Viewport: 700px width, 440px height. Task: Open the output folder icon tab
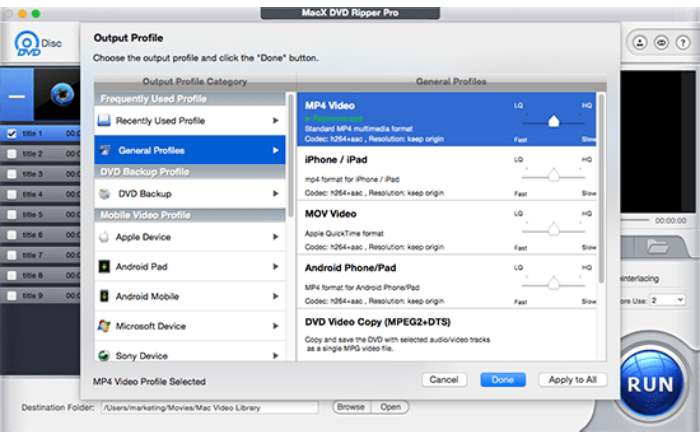(x=658, y=246)
